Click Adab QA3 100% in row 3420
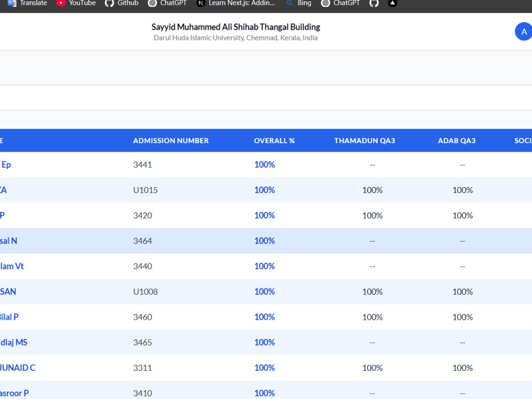 pyautogui.click(x=462, y=215)
